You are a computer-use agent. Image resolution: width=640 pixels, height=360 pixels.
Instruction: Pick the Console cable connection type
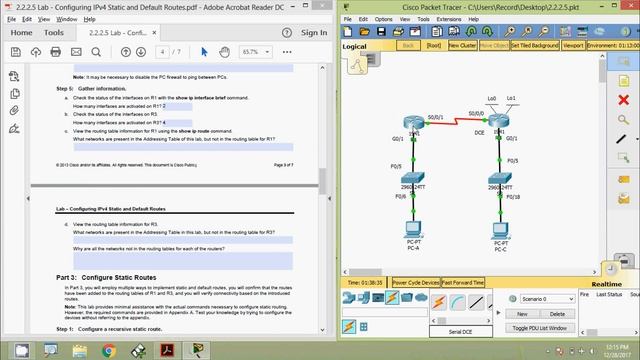click(458, 302)
